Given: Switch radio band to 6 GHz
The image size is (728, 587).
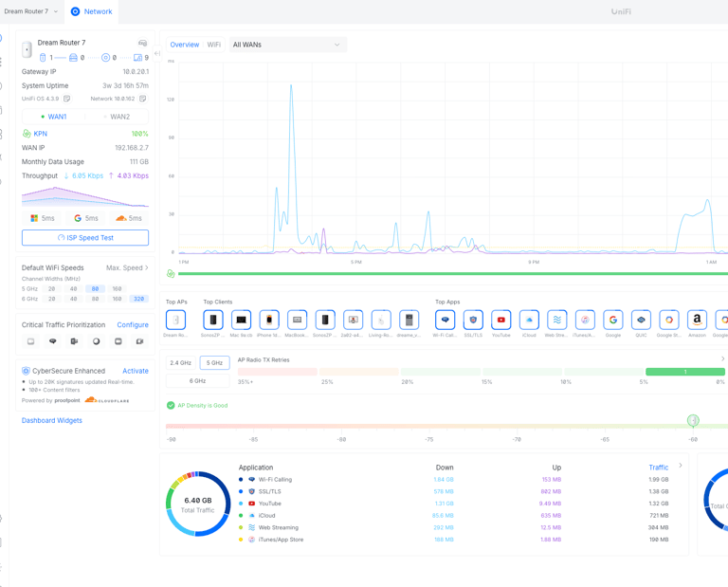Looking at the screenshot, I should 197,381.
